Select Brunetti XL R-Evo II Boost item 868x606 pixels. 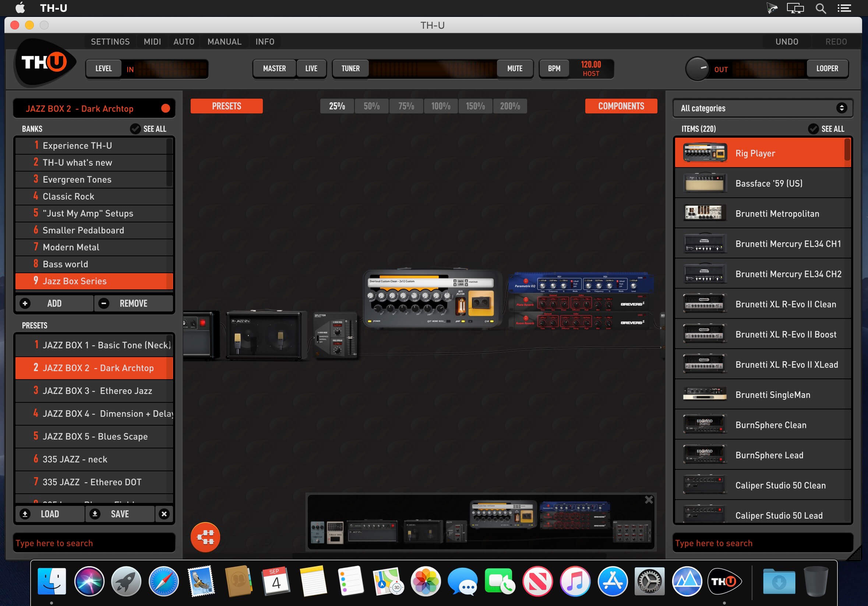coord(762,334)
